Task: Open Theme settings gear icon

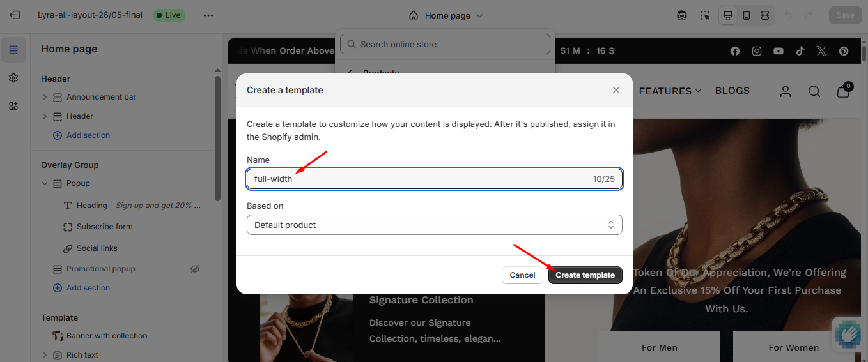Action: click(x=13, y=78)
